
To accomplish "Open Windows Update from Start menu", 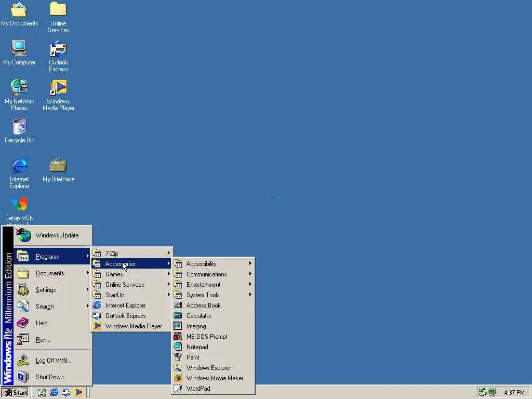I will coord(52,235).
